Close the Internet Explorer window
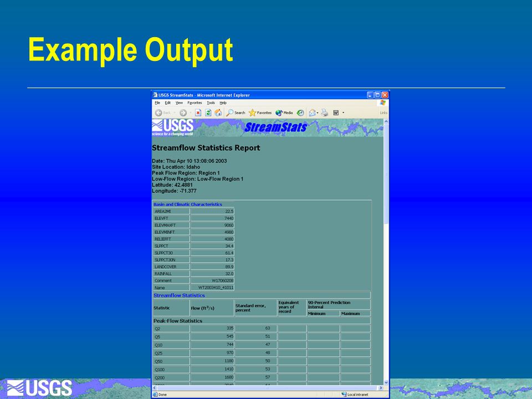 pos(385,95)
